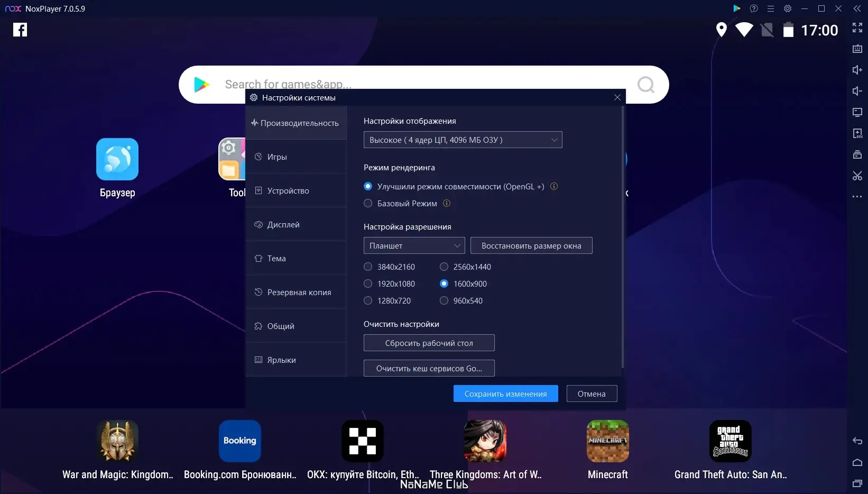Image resolution: width=868 pixels, height=494 pixels.
Task: Collapse the NoxPlayer side toolbar
Action: tap(857, 8)
